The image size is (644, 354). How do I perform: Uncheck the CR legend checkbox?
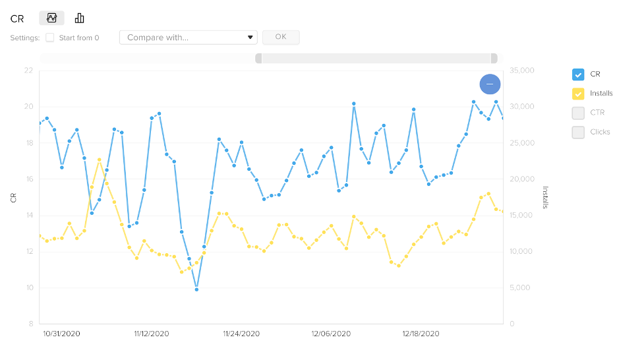click(578, 74)
